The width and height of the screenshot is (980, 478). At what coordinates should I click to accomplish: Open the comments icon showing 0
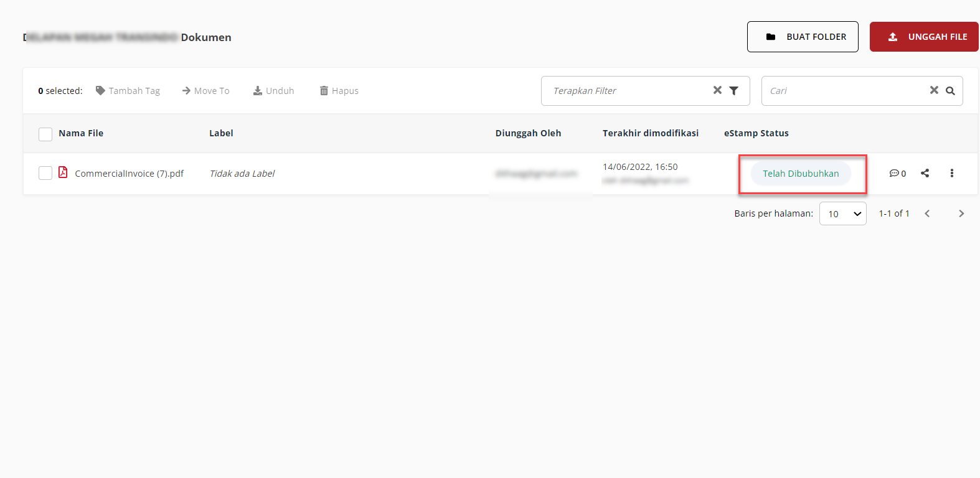(897, 174)
